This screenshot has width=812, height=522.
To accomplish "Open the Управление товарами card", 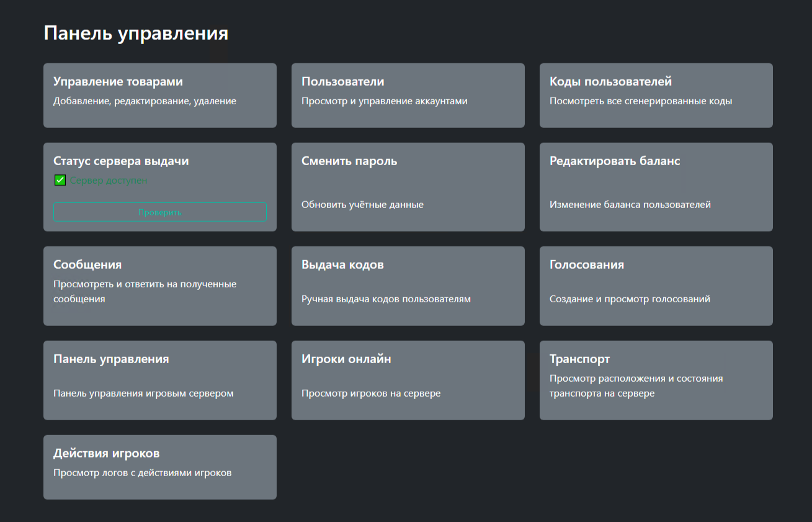I will (159, 95).
